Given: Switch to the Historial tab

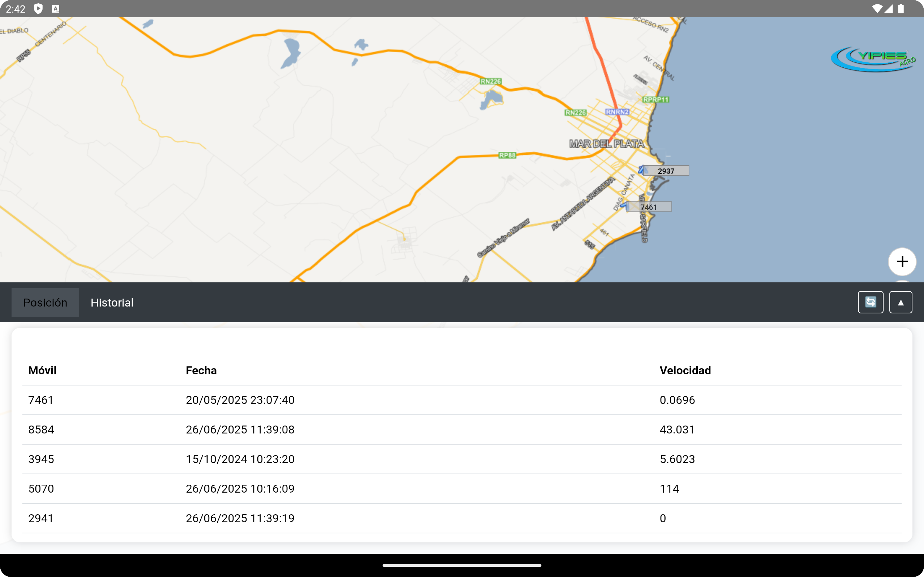Looking at the screenshot, I should 112,302.
